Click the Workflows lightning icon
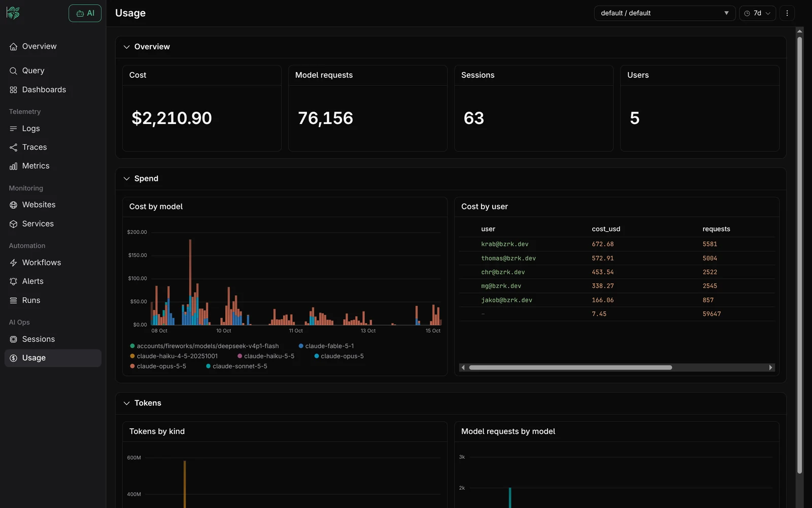This screenshot has width=812, height=508. 13,263
